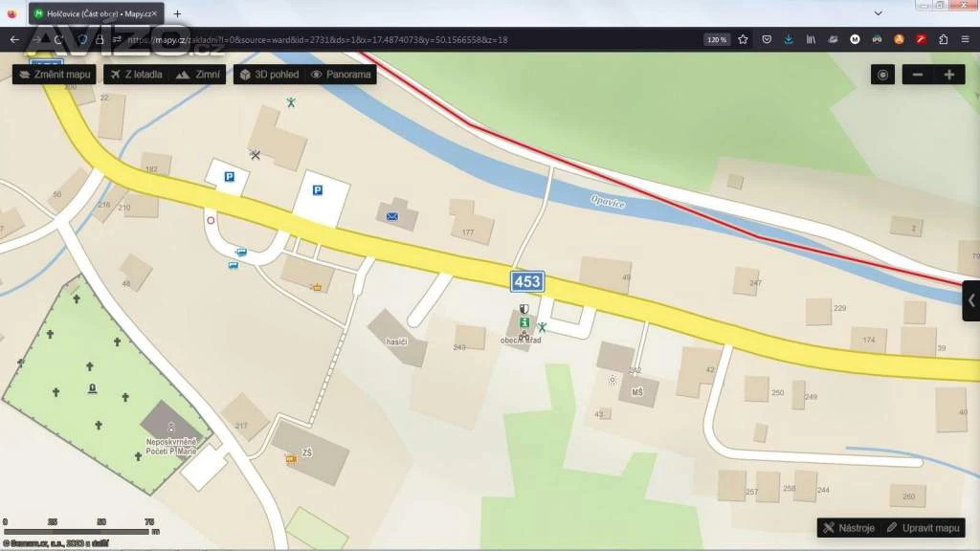
Task: Open the Firefox hamburger application menu
Action: 965,39
